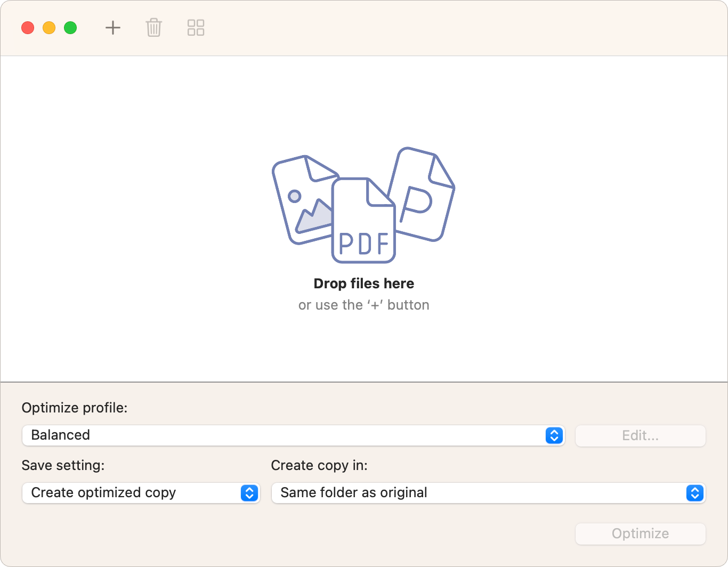Click the 'Save setting:' label
This screenshot has width=728, height=567.
pos(63,465)
